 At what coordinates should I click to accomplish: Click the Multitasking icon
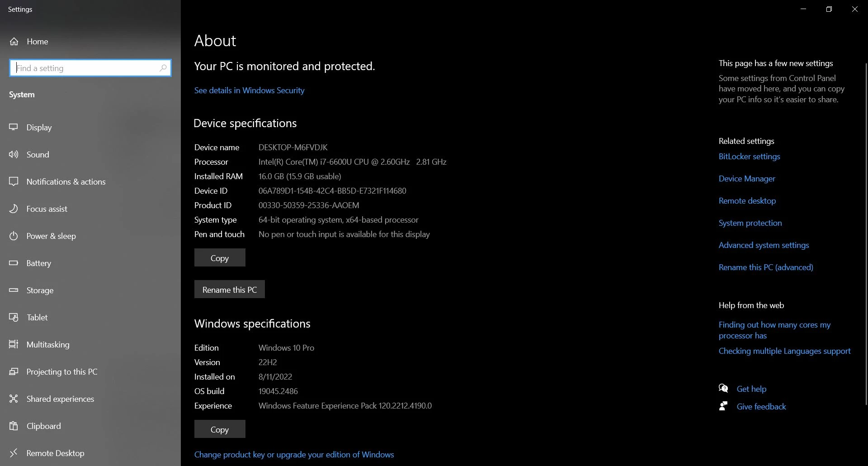(x=14, y=344)
